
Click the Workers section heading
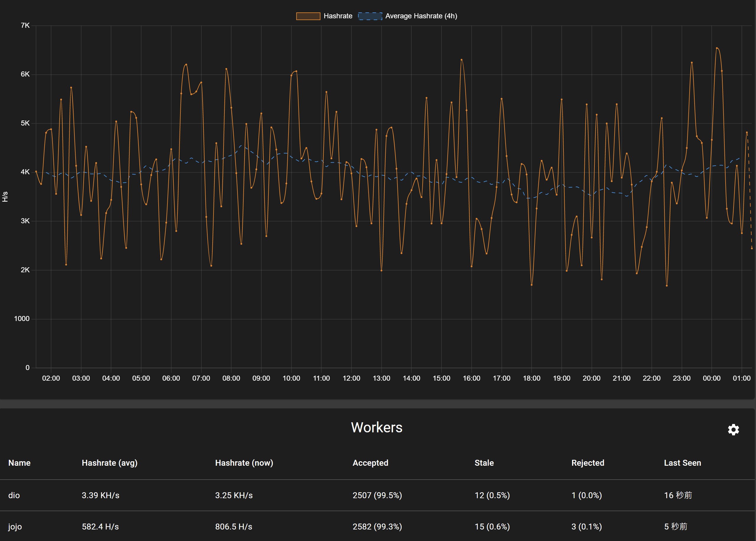pos(377,427)
